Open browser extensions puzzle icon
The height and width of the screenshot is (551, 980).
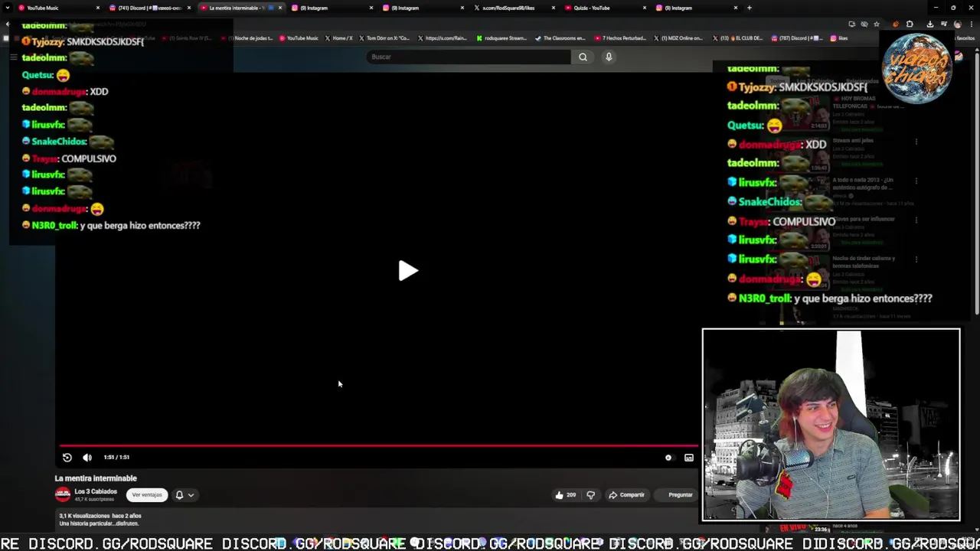coord(910,24)
